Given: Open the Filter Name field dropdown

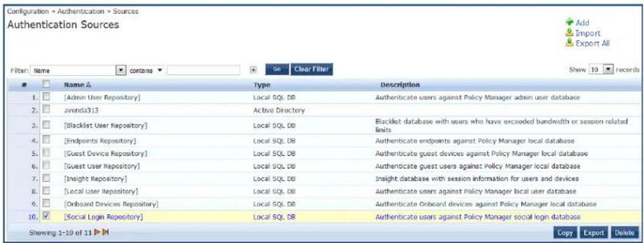Looking at the screenshot, I should tap(79, 70).
